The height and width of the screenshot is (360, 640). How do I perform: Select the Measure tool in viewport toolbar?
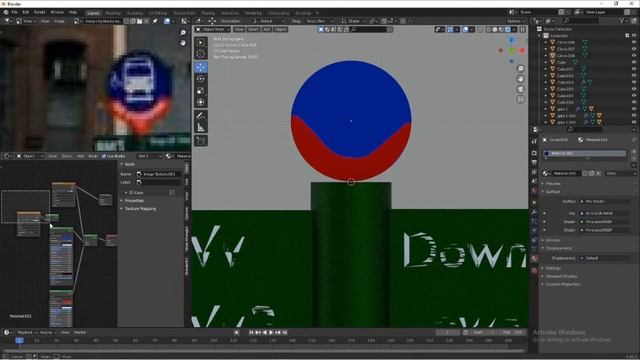click(x=201, y=128)
